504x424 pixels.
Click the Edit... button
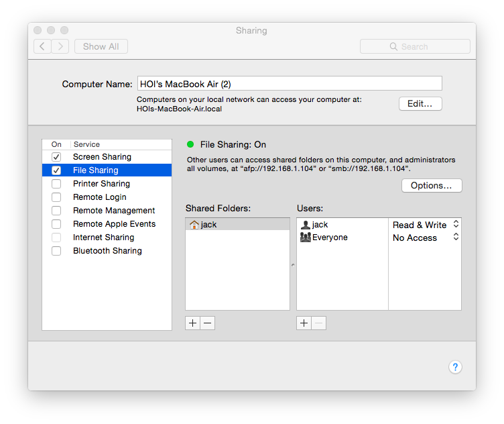[x=420, y=103]
